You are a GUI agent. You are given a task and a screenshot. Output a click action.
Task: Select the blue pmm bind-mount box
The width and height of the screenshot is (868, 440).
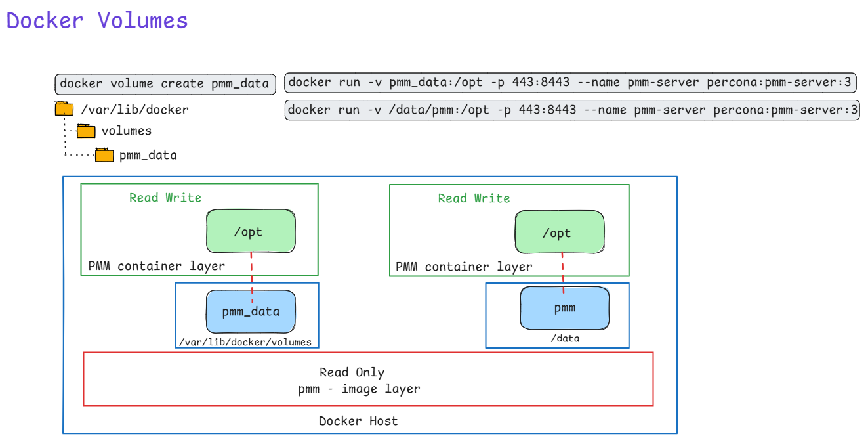[564, 307]
